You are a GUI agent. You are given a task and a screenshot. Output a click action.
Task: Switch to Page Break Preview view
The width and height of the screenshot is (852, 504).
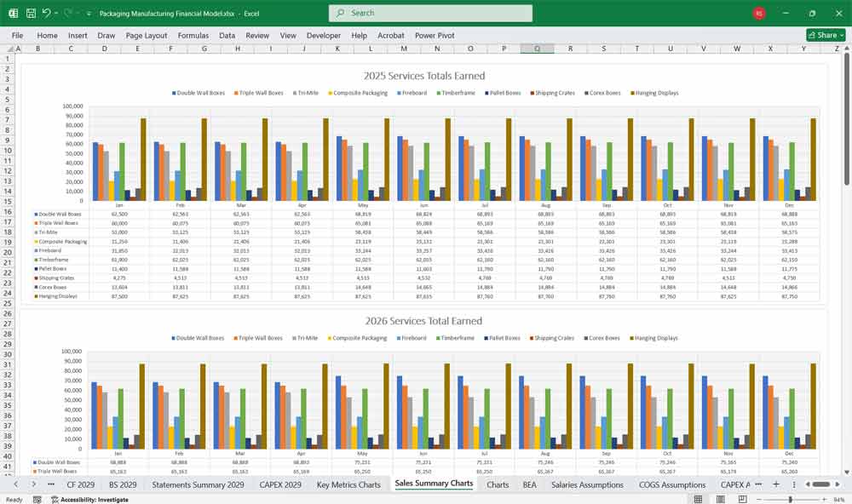click(743, 500)
